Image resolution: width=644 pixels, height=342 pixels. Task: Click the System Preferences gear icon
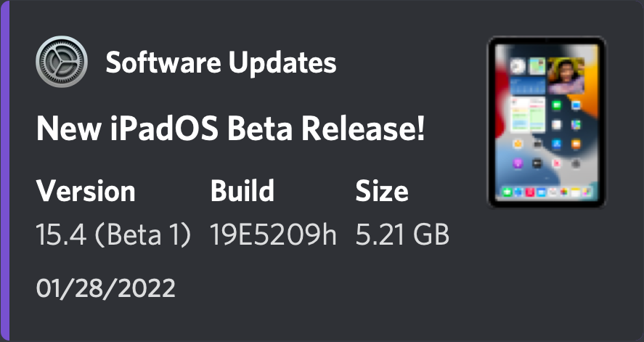[61, 62]
